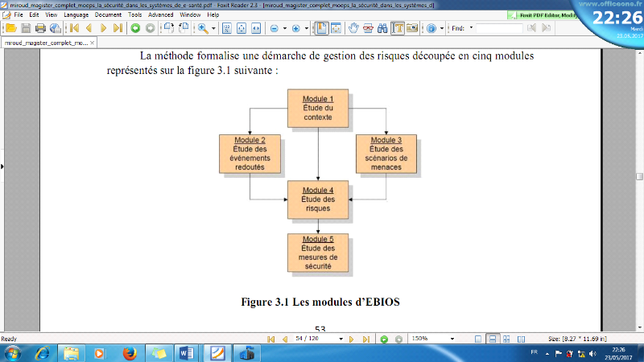The width and height of the screenshot is (644, 362).
Task: Switch to Continuous page layout
Action: point(492,339)
